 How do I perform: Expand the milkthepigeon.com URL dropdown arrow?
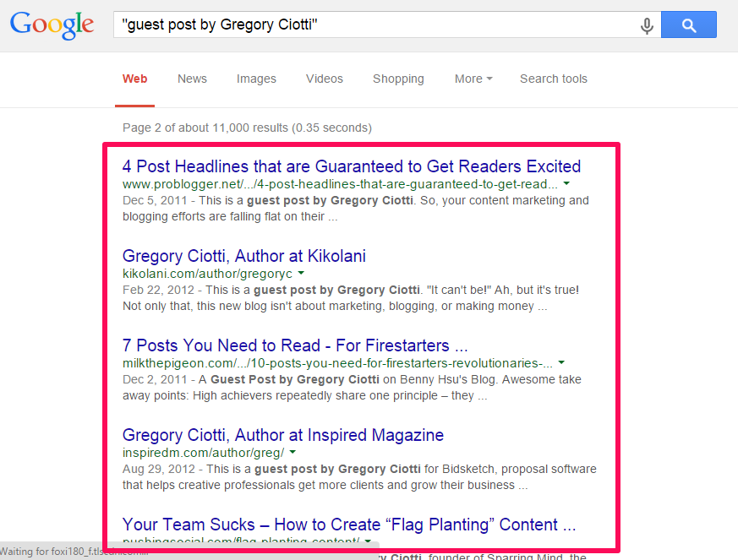click(x=561, y=362)
